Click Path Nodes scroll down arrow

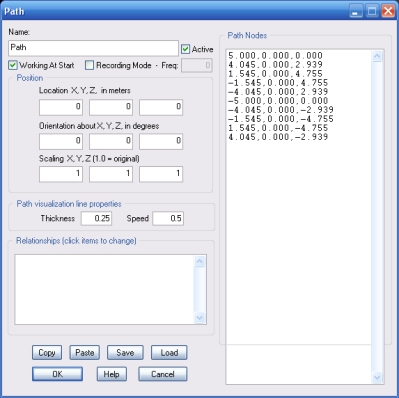tap(377, 377)
